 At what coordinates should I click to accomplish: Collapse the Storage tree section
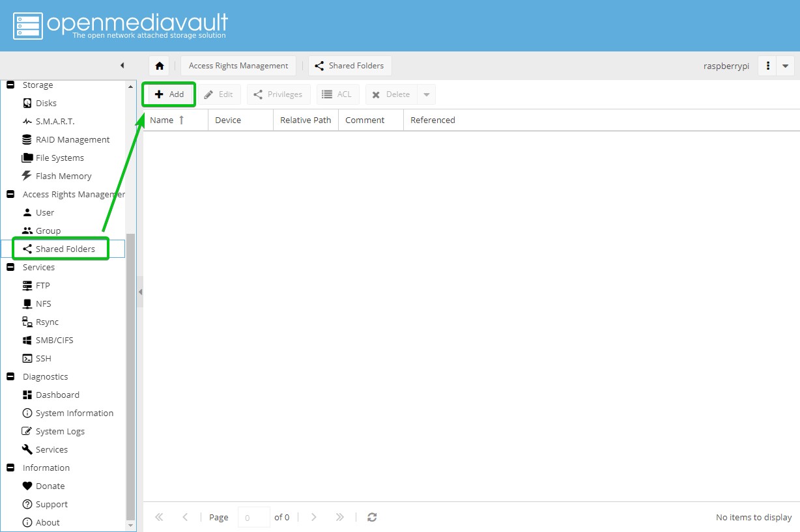(x=10, y=85)
